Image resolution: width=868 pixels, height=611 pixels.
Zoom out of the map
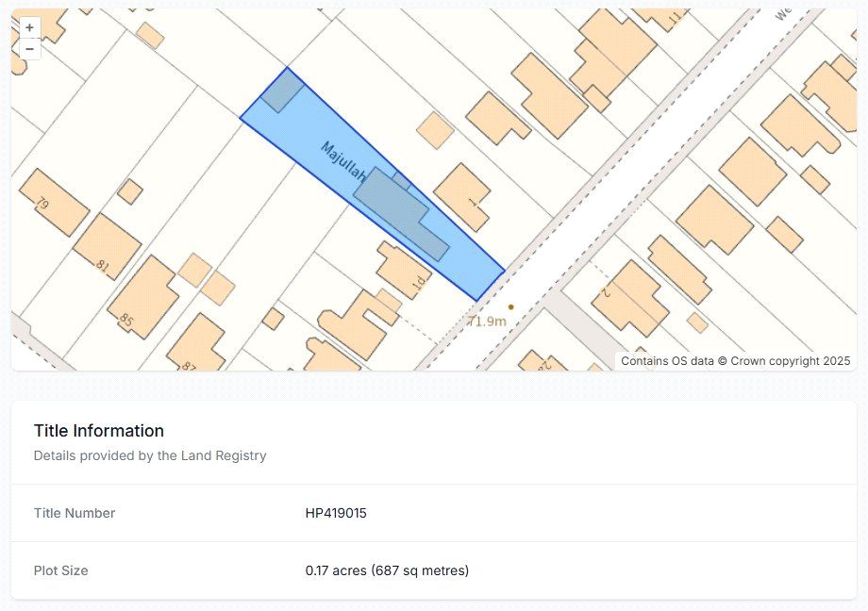(30, 49)
